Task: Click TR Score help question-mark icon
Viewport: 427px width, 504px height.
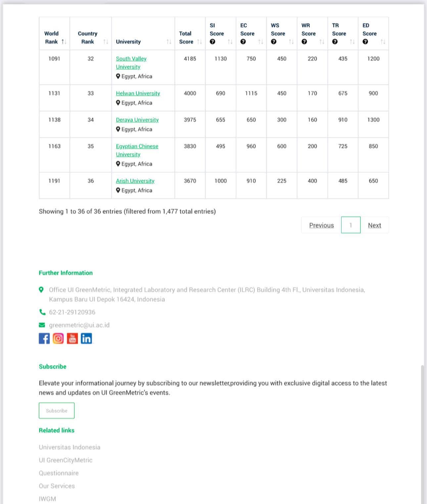Action: pos(335,42)
